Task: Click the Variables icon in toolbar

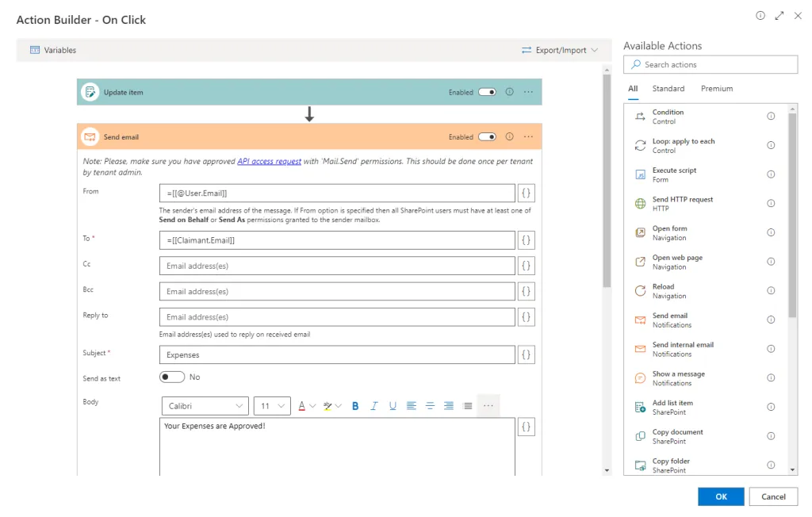Action: point(35,50)
